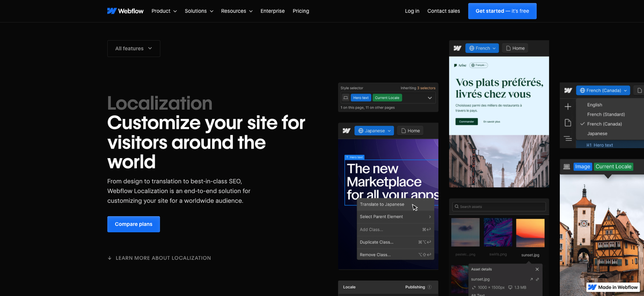This screenshot has height=296, width=644.
Task: Click the Log in link
Action: point(412,11)
